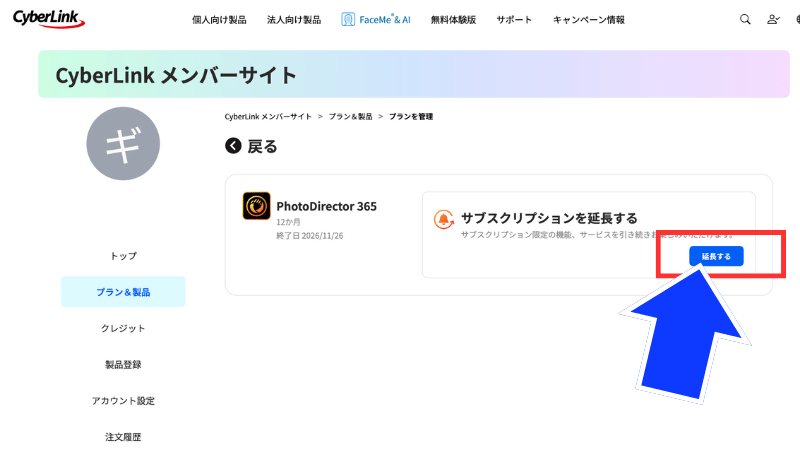Click the PhotoDirector 365 app icon
The height and width of the screenshot is (450, 800).
[256, 206]
